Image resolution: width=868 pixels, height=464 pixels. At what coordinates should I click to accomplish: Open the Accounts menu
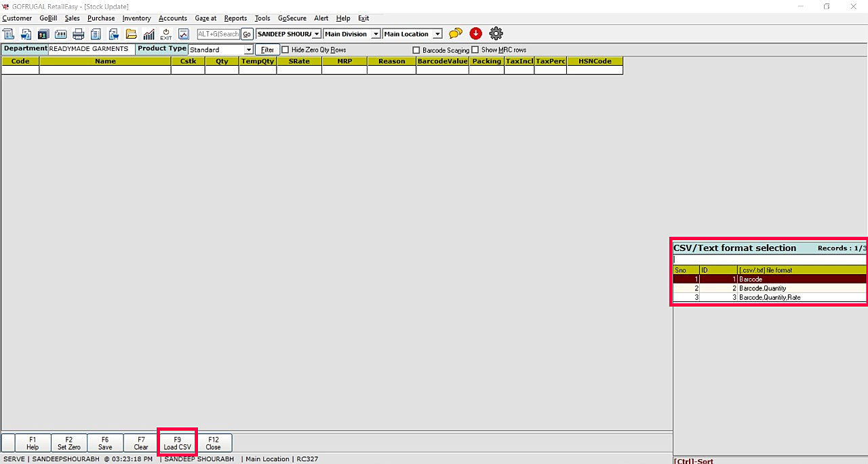(x=173, y=18)
